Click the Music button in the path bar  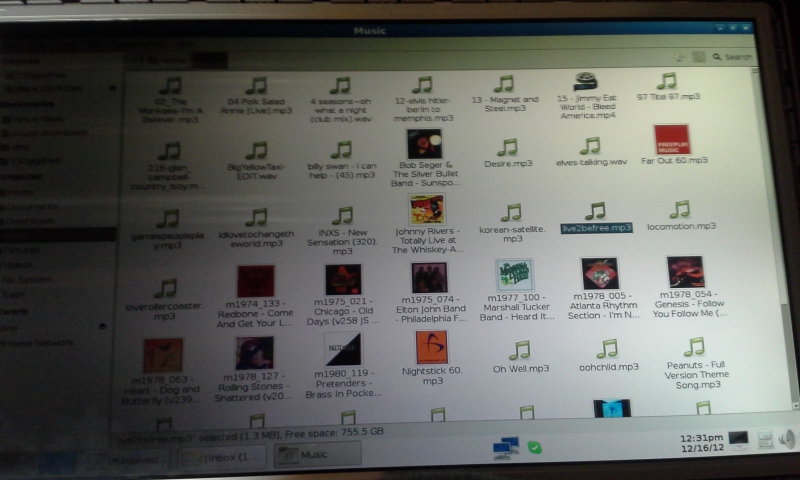point(209,61)
